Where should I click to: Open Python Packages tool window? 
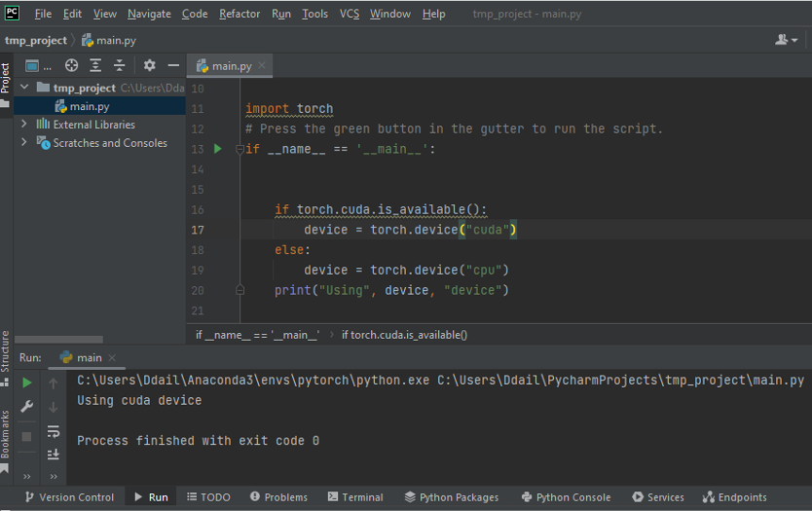pos(451,497)
